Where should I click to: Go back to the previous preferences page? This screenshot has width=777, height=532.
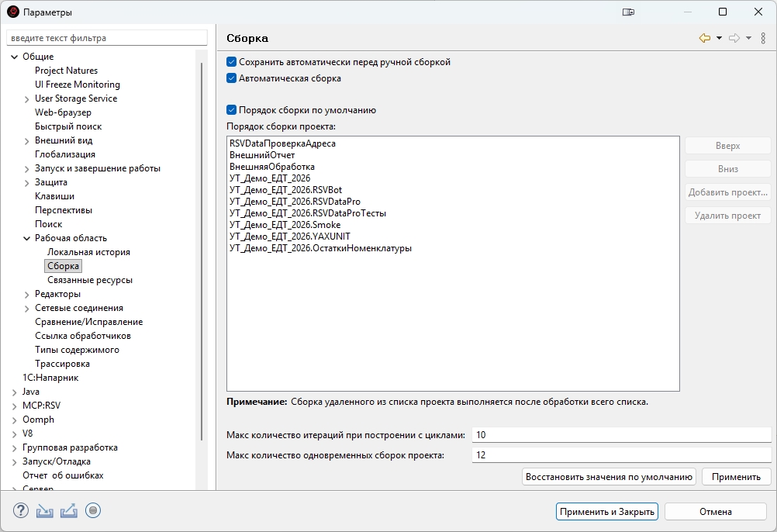(704, 38)
